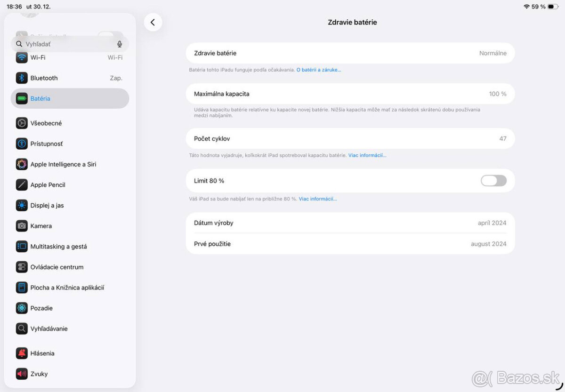This screenshot has width=565, height=392.
Task: Open Wi-Fi settings from sidebar
Action: tap(38, 57)
